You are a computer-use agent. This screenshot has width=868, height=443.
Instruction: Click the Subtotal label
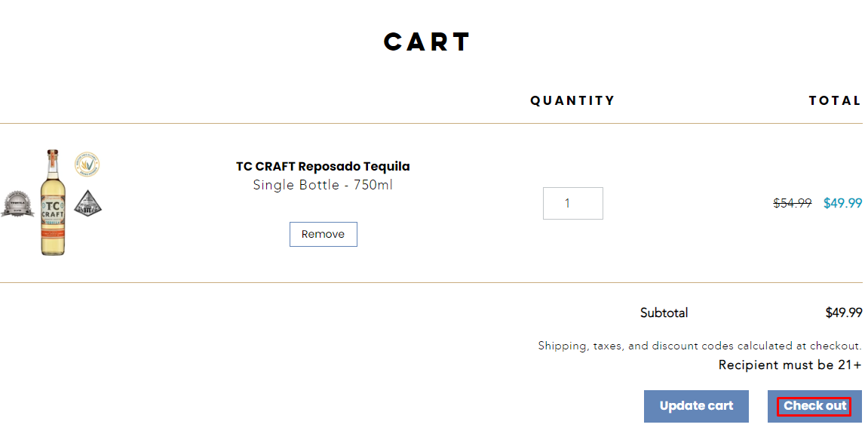coord(664,313)
